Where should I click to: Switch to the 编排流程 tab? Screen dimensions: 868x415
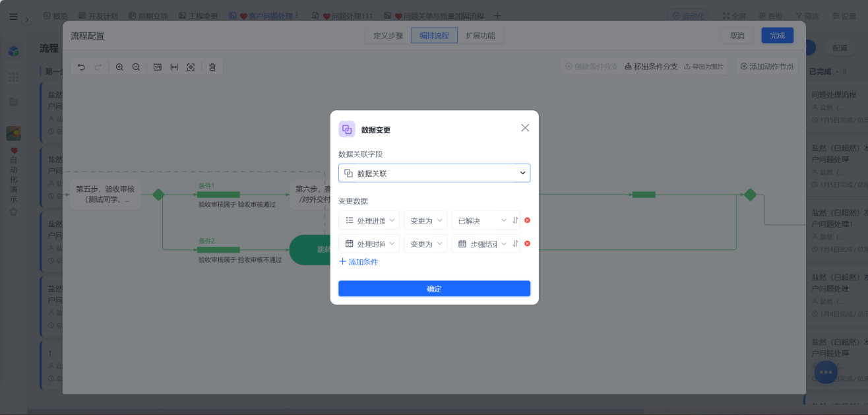[434, 36]
